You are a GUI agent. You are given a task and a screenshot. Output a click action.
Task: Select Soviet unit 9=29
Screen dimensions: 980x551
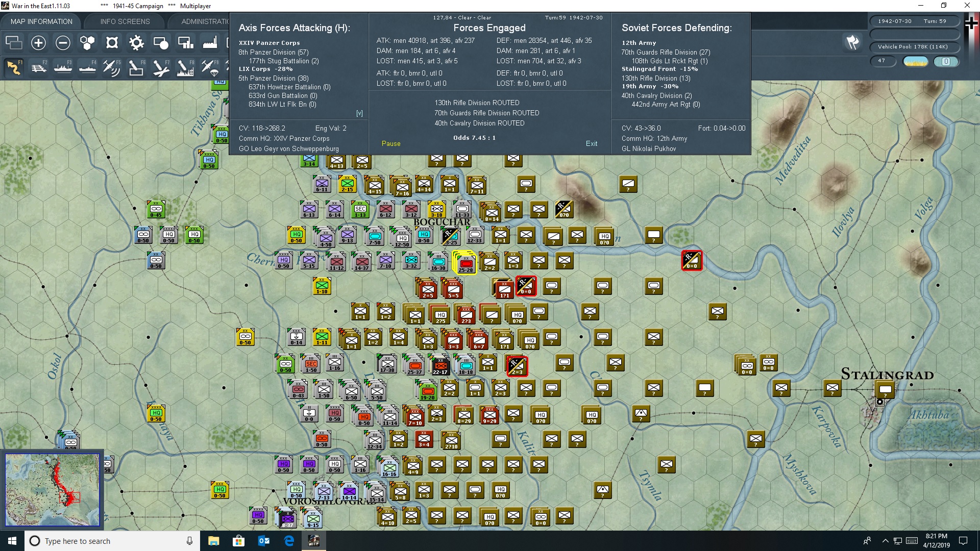pos(489,415)
